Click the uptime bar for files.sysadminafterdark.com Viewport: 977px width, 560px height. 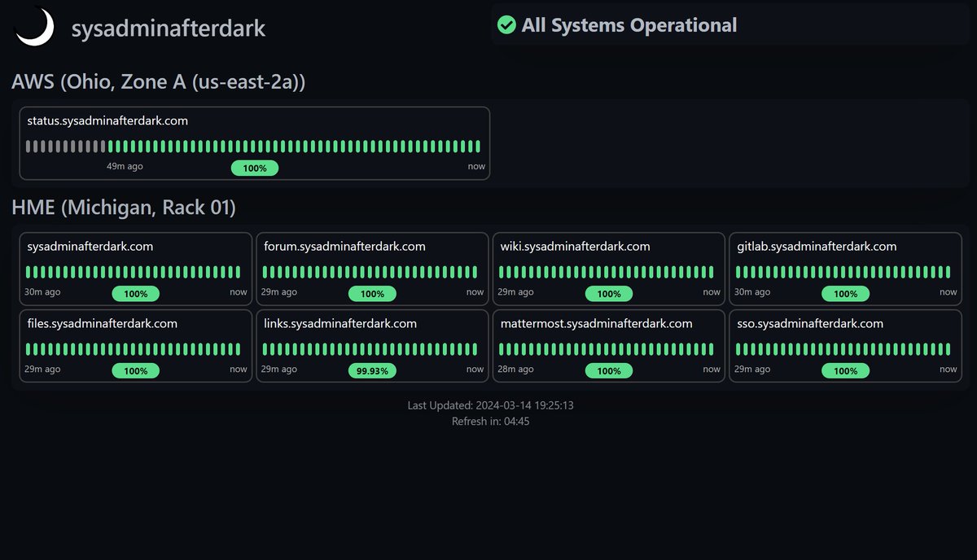click(134, 349)
